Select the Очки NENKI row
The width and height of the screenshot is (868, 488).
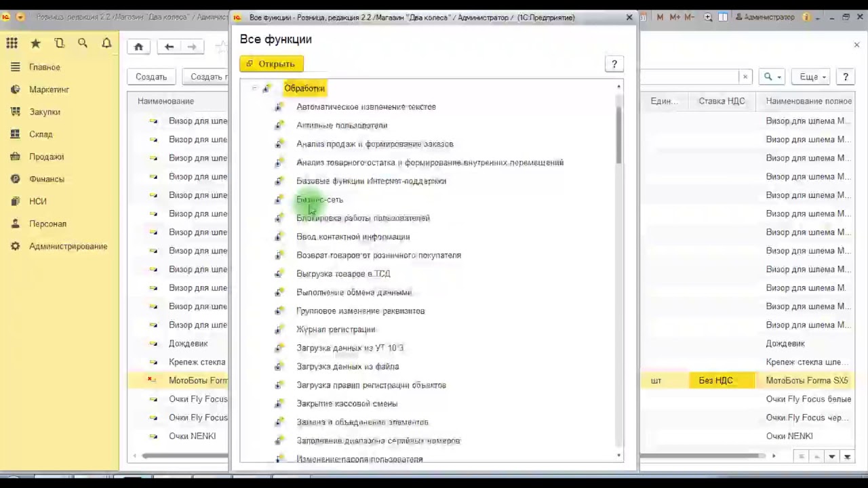(192, 436)
